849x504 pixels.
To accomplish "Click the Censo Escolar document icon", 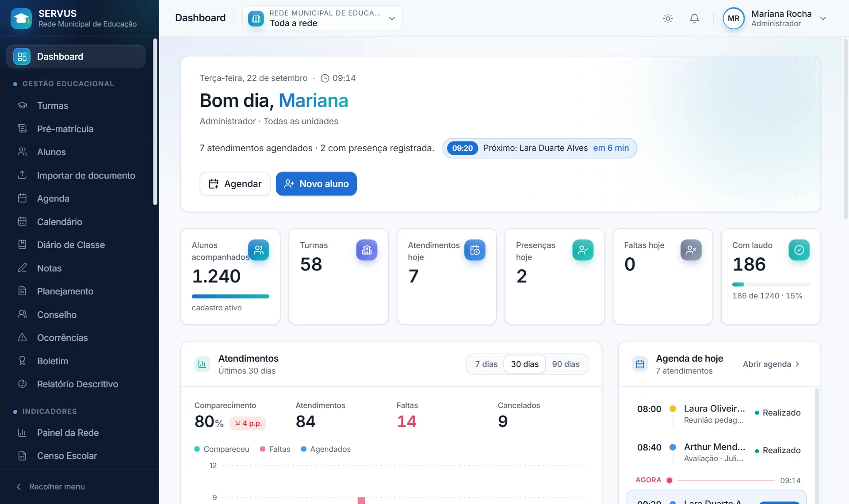I will click(22, 456).
